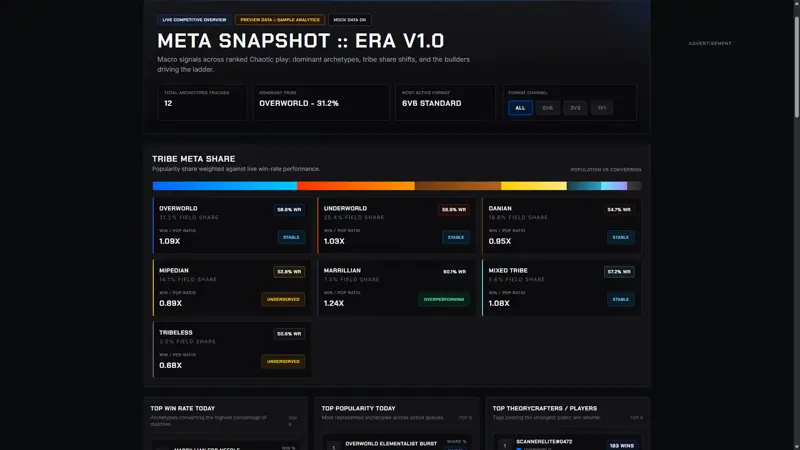Click the yellow Mipedian segment of share bar
The height and width of the screenshot is (450, 800).
(x=534, y=186)
